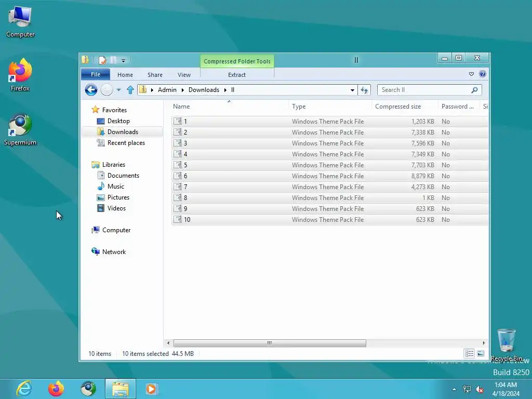Screen dimensions: 532x399
Task: Open the media player taskbar icon
Action: tap(152, 389)
